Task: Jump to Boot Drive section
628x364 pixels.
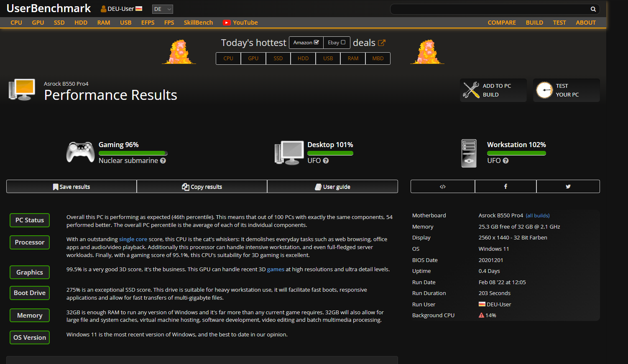Action: click(x=30, y=293)
